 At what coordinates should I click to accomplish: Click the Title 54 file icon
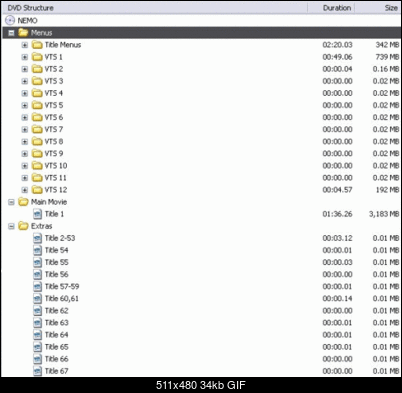(38, 250)
